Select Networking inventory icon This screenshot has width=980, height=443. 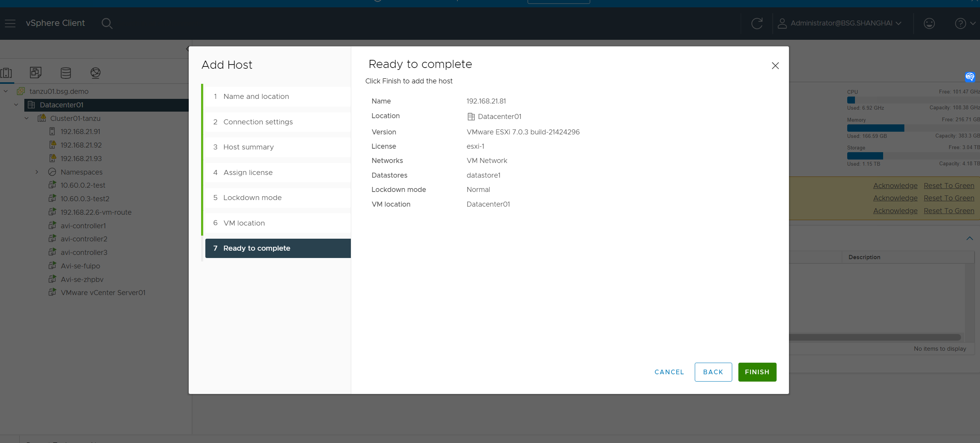coord(95,73)
